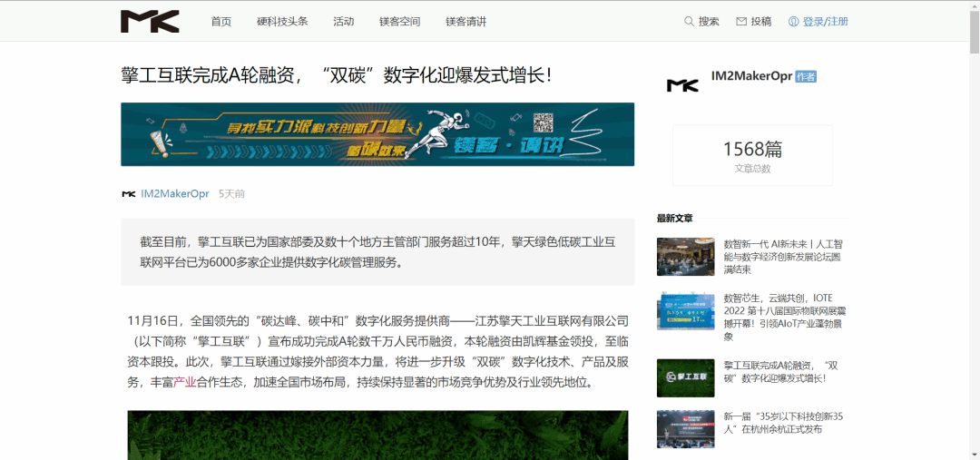
Task: Click the red 产业 keyword link
Action: coord(184,383)
